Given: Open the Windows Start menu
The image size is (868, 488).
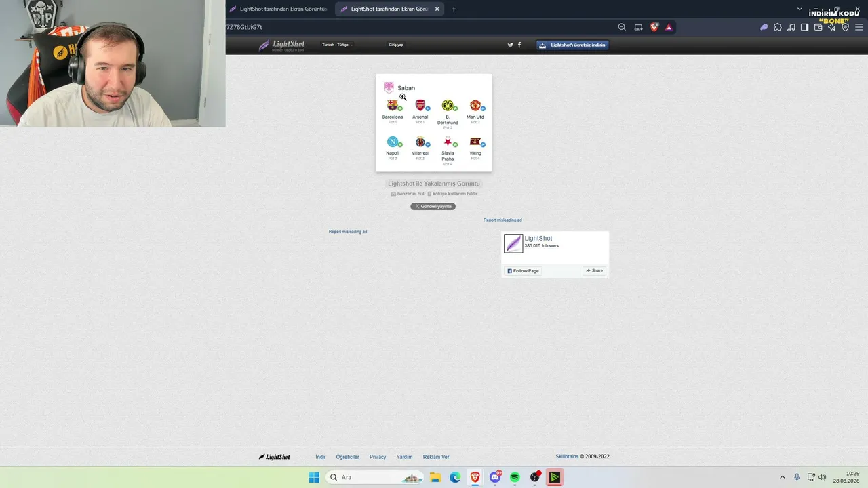Looking at the screenshot, I should 314,477.
